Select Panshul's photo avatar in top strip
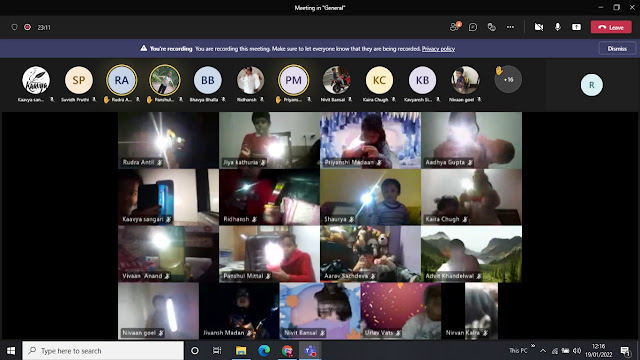This screenshot has width=640, height=360. coord(165,80)
